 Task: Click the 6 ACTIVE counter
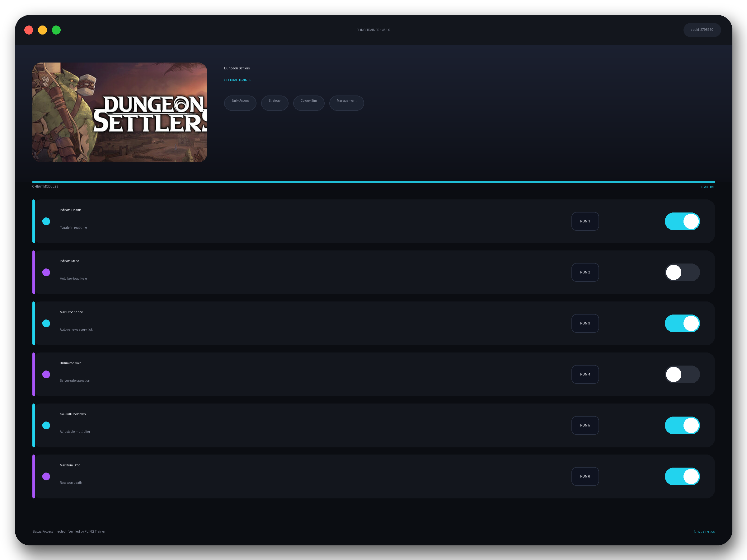pyautogui.click(x=708, y=187)
